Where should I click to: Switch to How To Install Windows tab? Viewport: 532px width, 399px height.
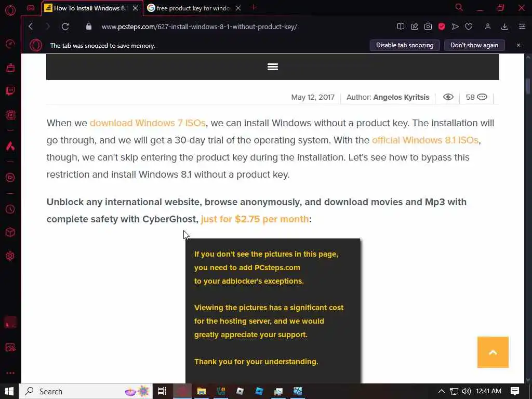point(86,8)
